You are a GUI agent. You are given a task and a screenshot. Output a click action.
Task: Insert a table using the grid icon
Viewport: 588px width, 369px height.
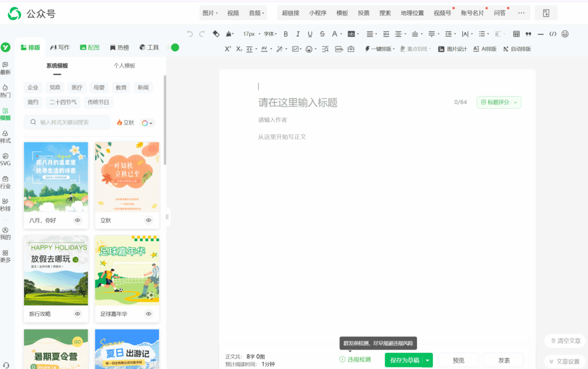click(516, 34)
